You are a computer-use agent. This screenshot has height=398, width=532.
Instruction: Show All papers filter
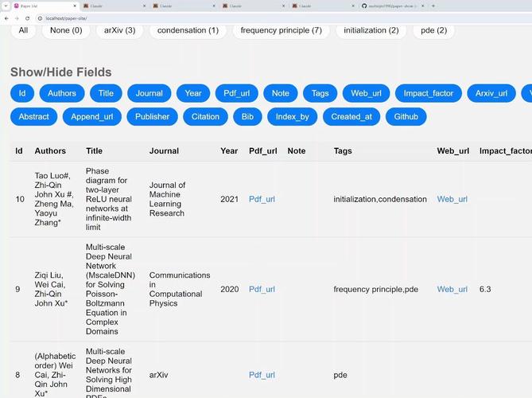[x=23, y=30]
